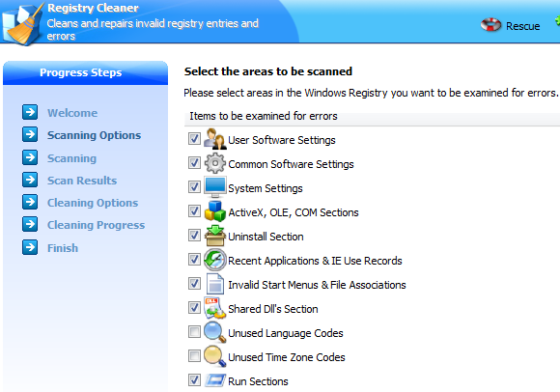Enable the Unused Language Codes checkbox

pyautogui.click(x=194, y=332)
